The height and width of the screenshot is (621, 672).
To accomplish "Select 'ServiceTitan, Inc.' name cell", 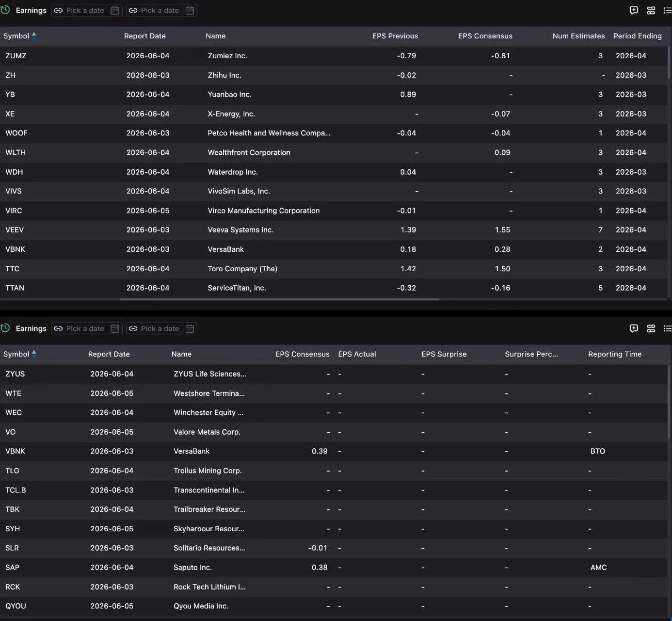I will [x=237, y=288].
